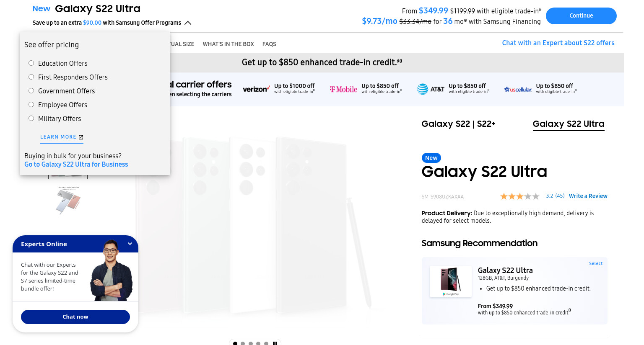Switch to Galaxy S22 | S22+ tab

tap(458, 124)
